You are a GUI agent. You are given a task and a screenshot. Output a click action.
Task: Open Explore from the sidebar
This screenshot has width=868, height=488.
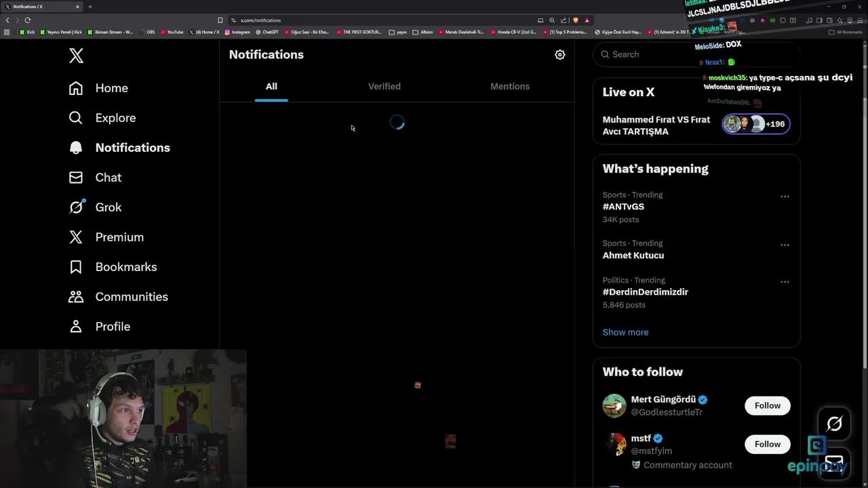102,118
